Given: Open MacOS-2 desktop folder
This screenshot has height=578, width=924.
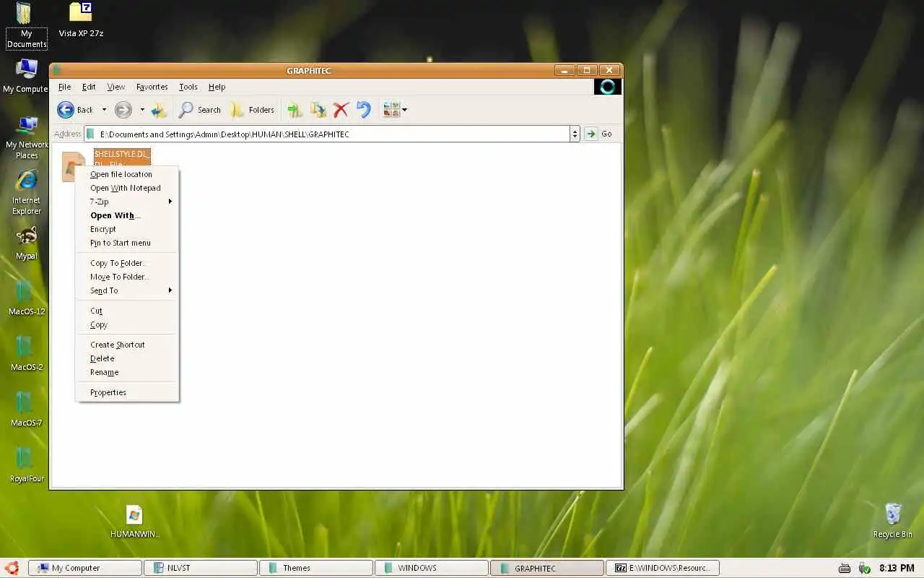Looking at the screenshot, I should click(x=27, y=354).
